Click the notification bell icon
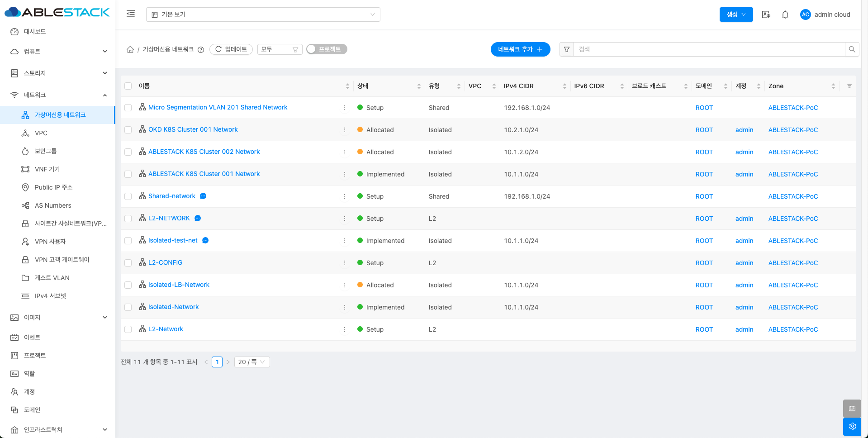 pyautogui.click(x=785, y=14)
